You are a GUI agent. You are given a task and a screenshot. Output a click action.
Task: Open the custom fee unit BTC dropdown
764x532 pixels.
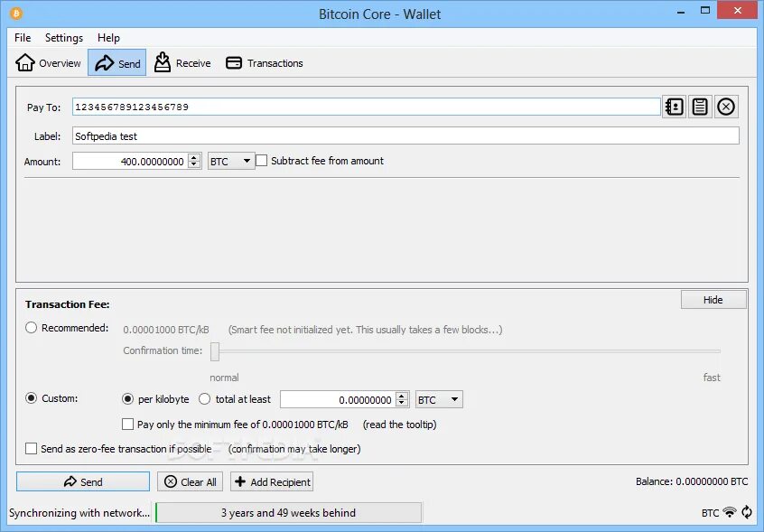439,399
